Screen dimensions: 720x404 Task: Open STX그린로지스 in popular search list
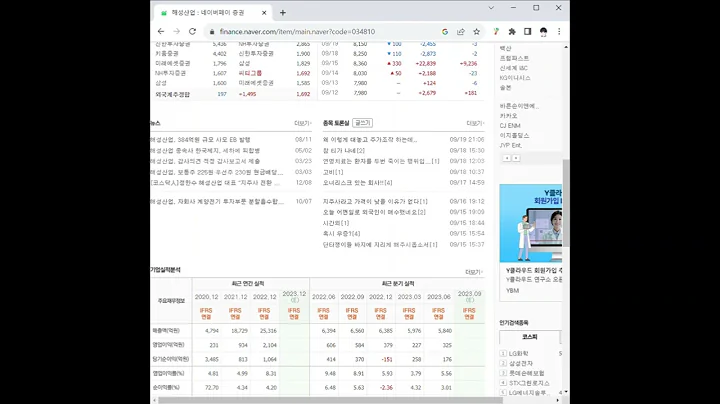coord(529,383)
